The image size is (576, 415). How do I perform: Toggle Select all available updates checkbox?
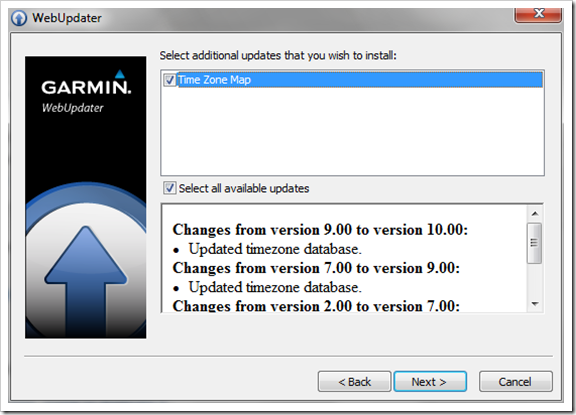169,188
